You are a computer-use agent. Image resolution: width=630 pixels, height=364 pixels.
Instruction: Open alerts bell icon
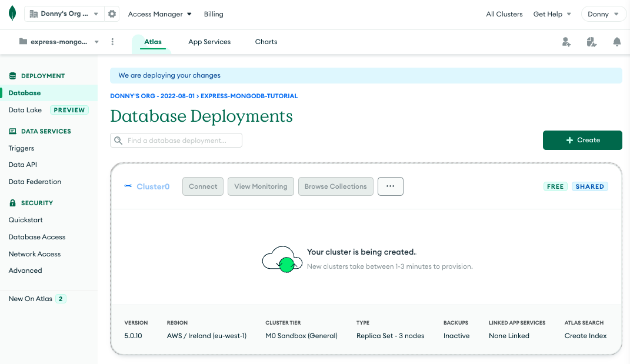coord(616,42)
